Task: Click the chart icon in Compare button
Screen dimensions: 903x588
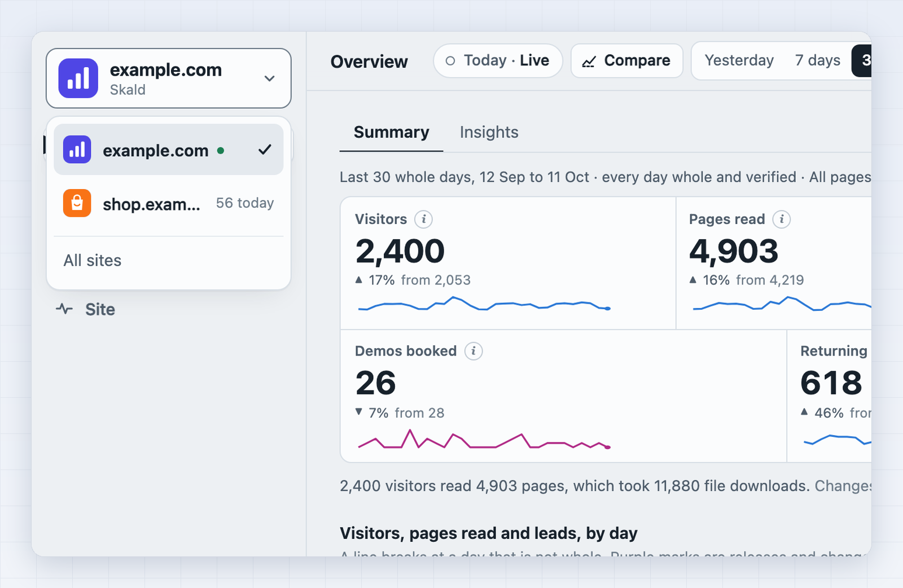Action: tap(589, 62)
